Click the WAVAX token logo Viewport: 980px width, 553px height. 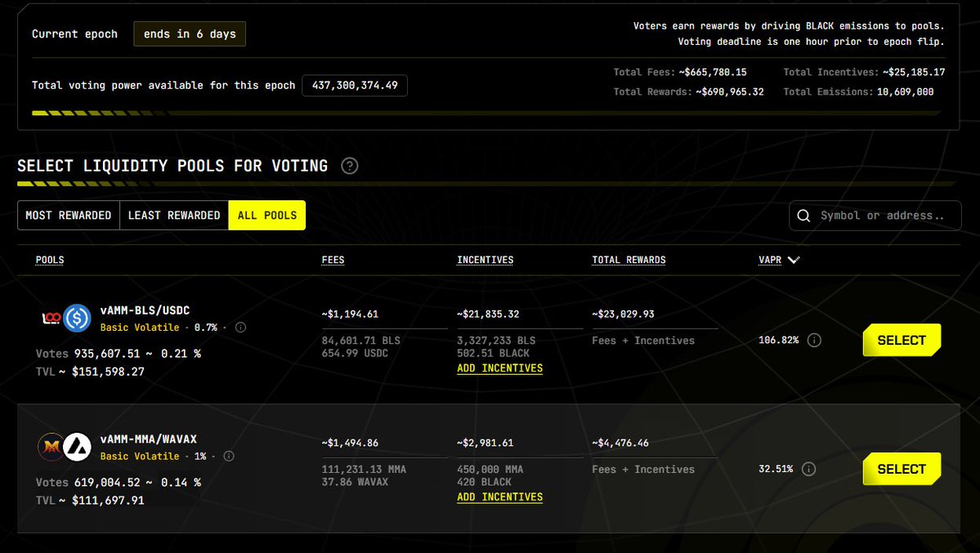click(78, 447)
